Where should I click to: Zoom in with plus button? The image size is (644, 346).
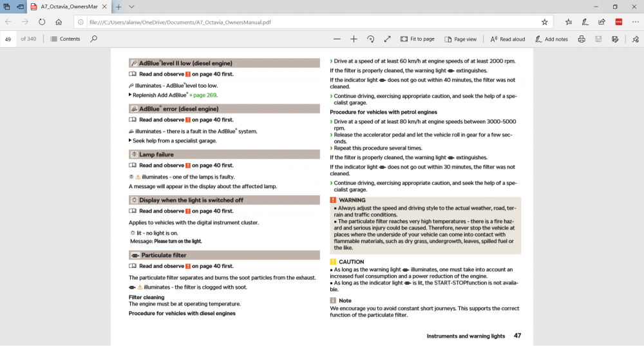point(354,39)
